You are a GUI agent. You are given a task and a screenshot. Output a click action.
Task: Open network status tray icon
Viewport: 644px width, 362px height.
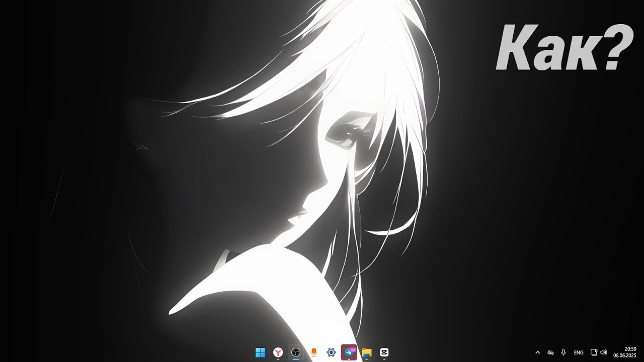[x=594, y=352]
